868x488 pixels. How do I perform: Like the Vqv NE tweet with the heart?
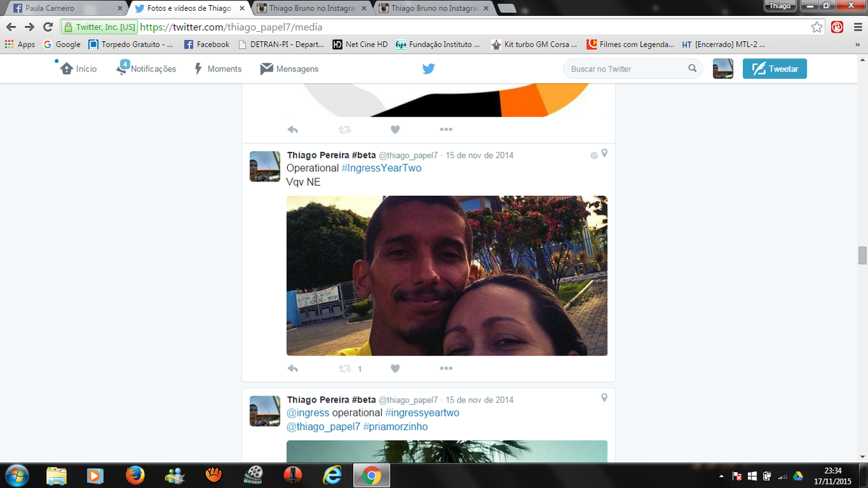pyautogui.click(x=395, y=368)
